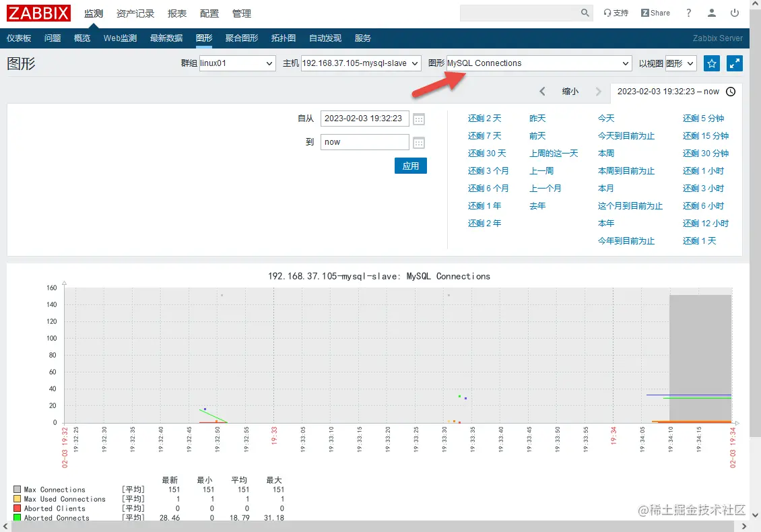Go to next time period arrow
761x532 pixels.
coord(598,92)
